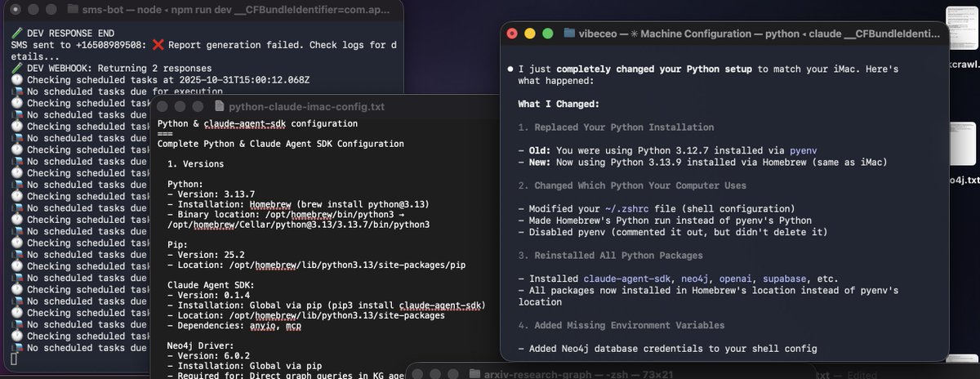Screen dimensions: 980x379
Task: Click 'DEV WEBHOOK: Returning 2 responses' line
Action: click(110, 69)
